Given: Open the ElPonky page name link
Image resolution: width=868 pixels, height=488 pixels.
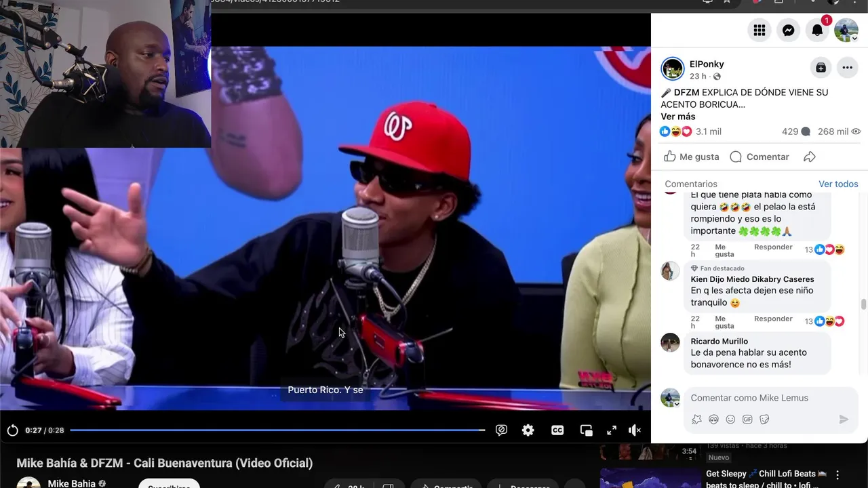Looking at the screenshot, I should [x=707, y=64].
